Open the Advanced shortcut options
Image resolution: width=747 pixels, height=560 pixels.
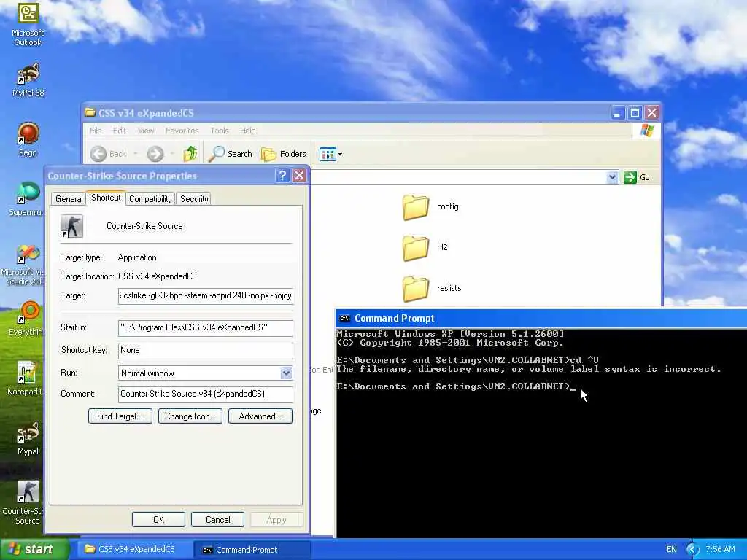point(260,416)
